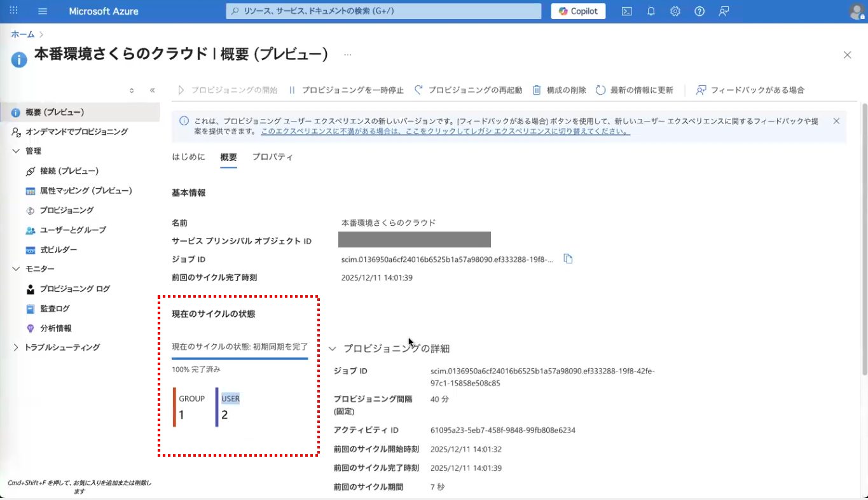This screenshot has height=500, width=868.
Task: Click the legacy experience switch link
Action: [445, 132]
